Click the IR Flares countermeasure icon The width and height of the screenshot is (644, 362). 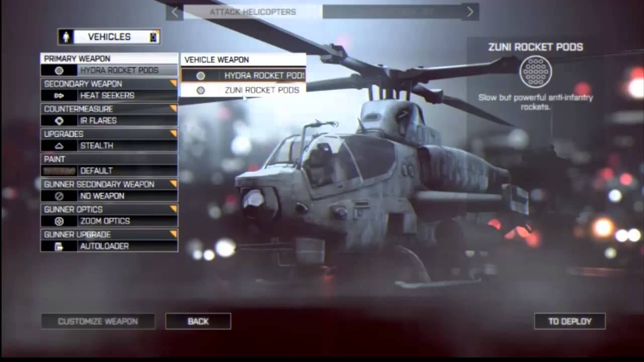(x=59, y=121)
